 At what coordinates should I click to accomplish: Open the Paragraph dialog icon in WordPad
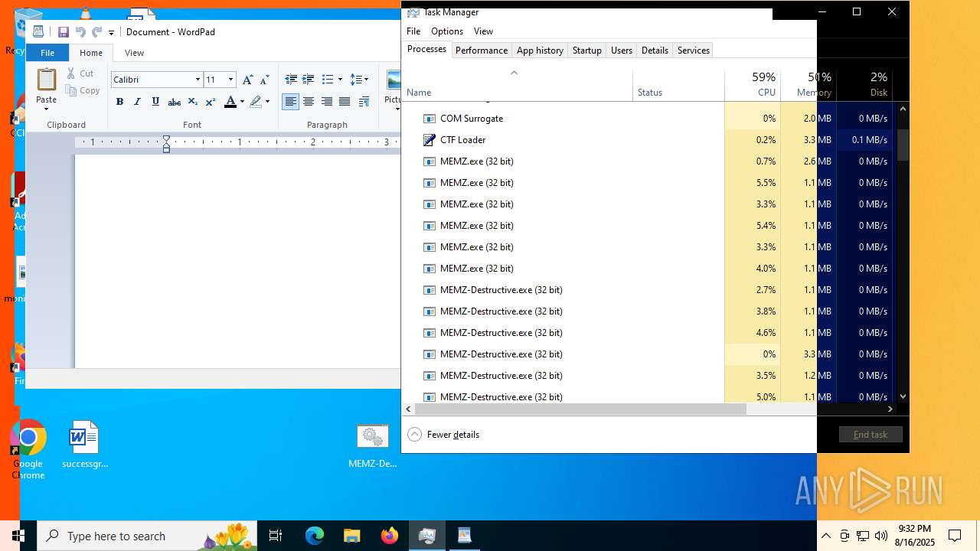point(364,102)
